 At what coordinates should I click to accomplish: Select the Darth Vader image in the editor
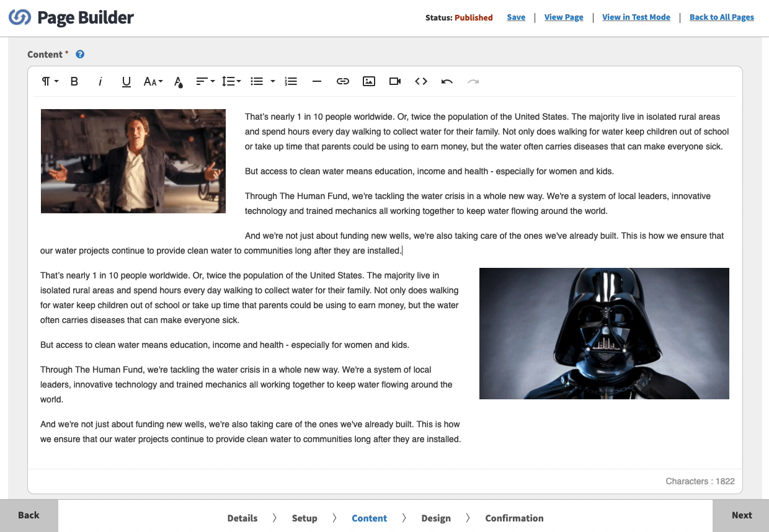pyautogui.click(x=604, y=334)
